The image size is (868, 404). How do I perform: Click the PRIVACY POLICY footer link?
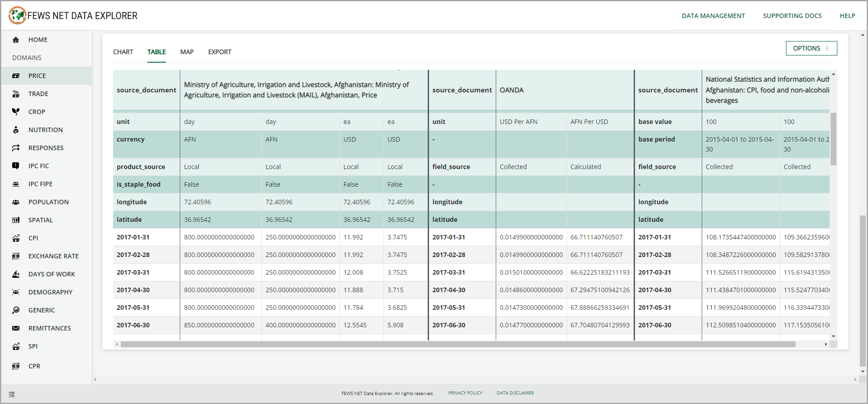[465, 393]
